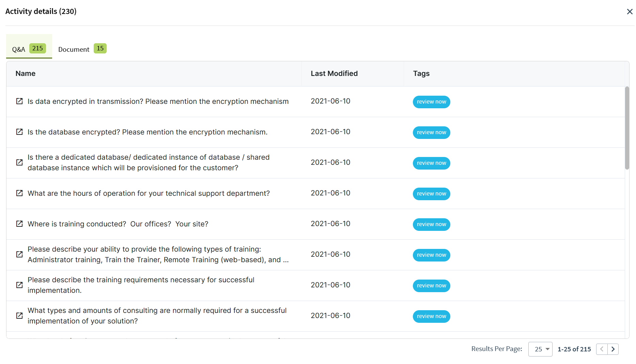Open question about dedicated database instance

(149, 162)
